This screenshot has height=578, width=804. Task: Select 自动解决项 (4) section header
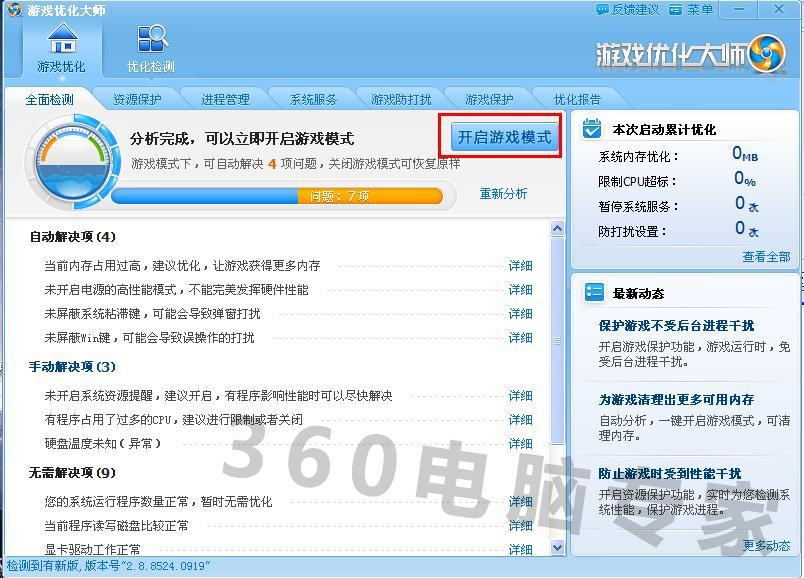tap(72, 237)
